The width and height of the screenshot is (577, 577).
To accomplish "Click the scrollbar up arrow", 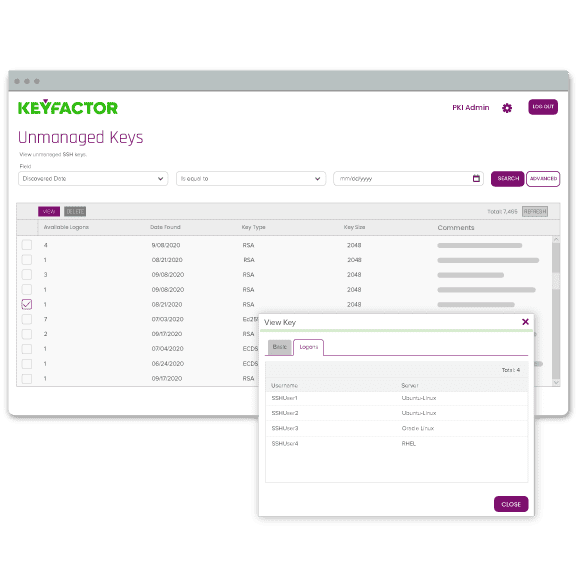I will point(556,240).
